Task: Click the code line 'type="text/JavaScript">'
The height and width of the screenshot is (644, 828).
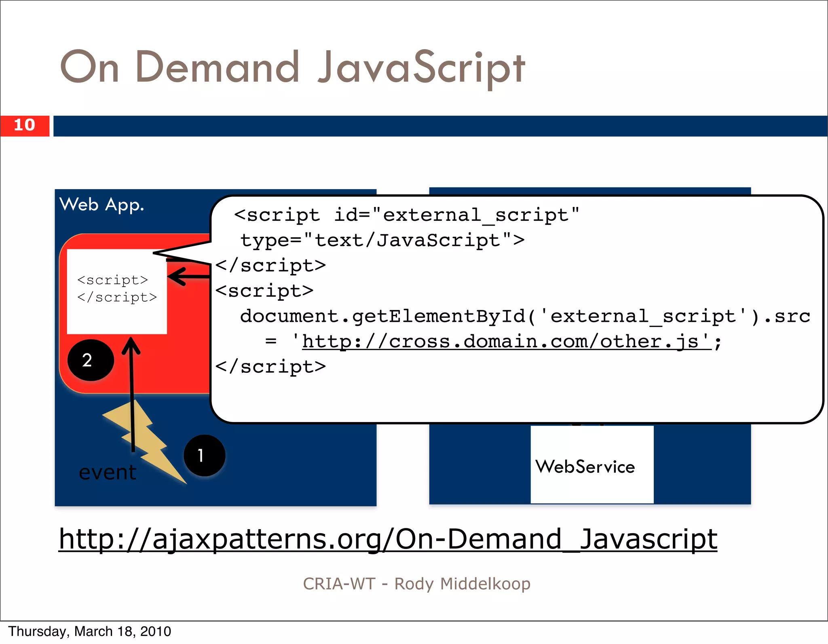Action: click(382, 240)
